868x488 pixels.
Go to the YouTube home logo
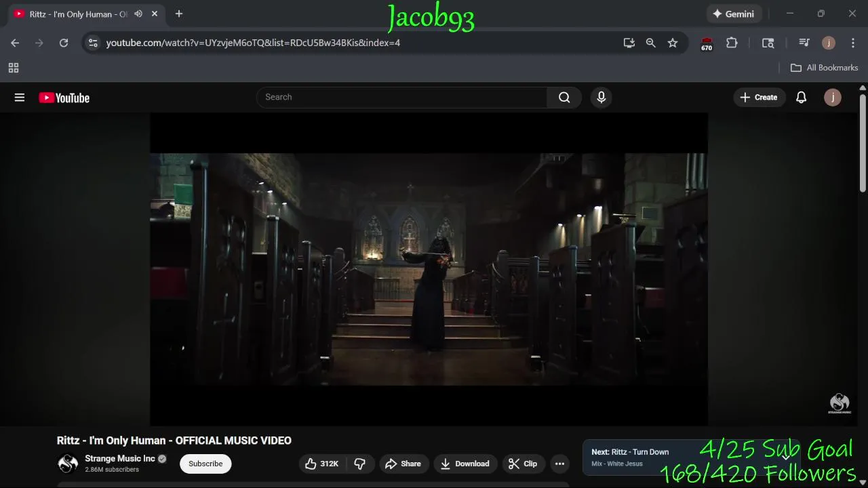[x=64, y=98]
